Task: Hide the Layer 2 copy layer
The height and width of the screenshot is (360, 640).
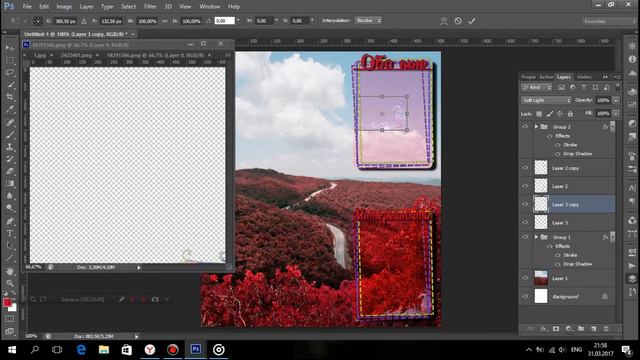Action: pos(525,168)
